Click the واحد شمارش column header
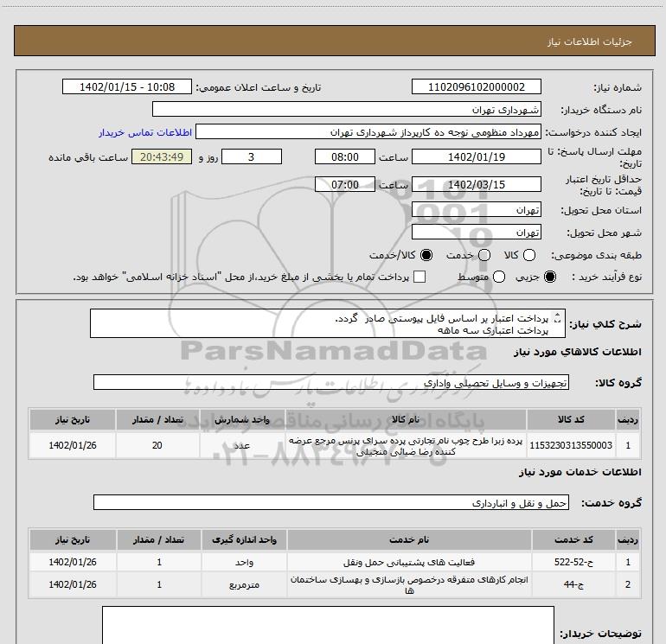666x644 pixels. pos(242,419)
